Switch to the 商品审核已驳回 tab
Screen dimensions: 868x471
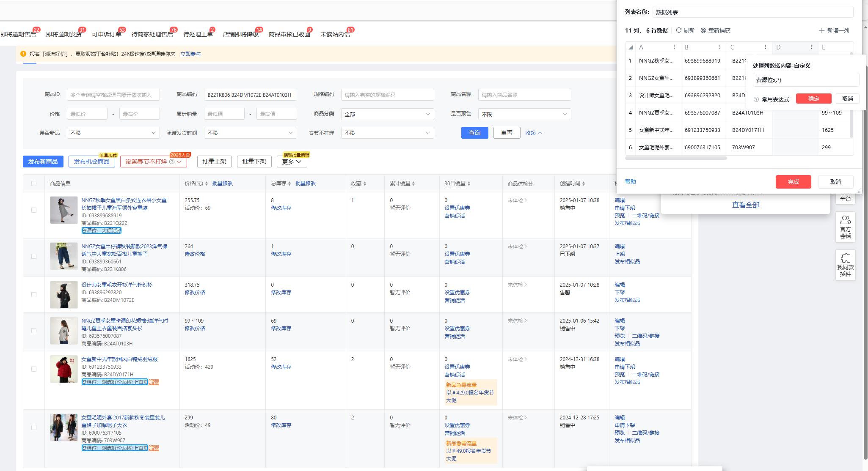[x=289, y=34]
